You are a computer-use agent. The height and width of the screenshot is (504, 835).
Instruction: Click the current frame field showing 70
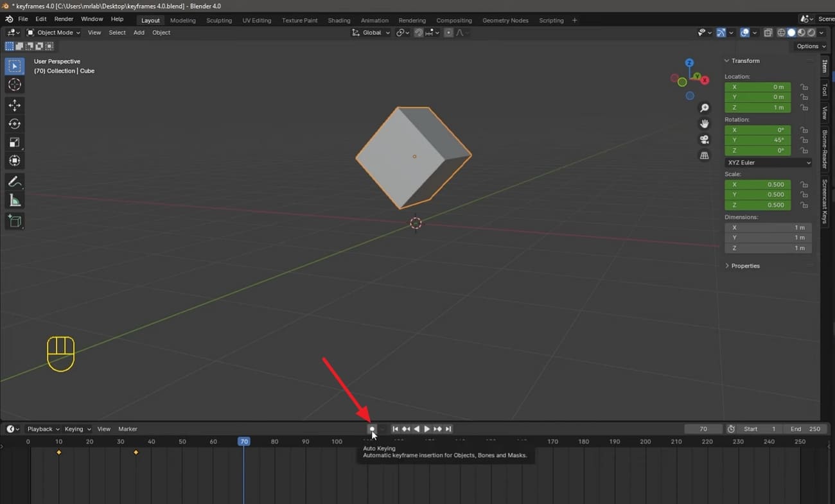tap(703, 429)
